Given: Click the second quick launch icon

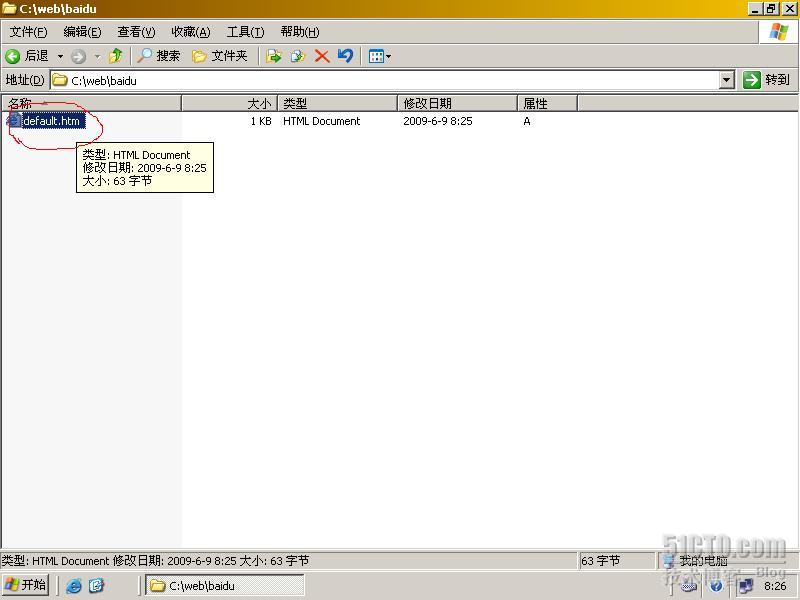Looking at the screenshot, I should (96, 586).
